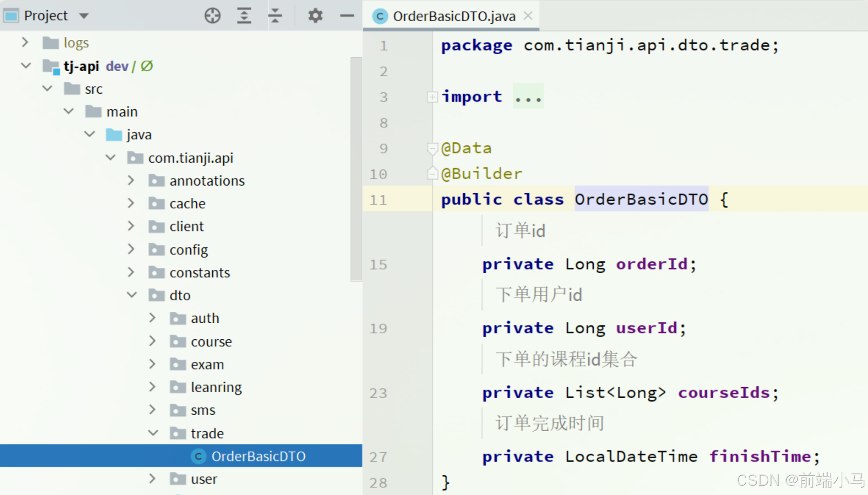Expand the logs folder
This screenshot has width=868, height=495.
pos(26,42)
